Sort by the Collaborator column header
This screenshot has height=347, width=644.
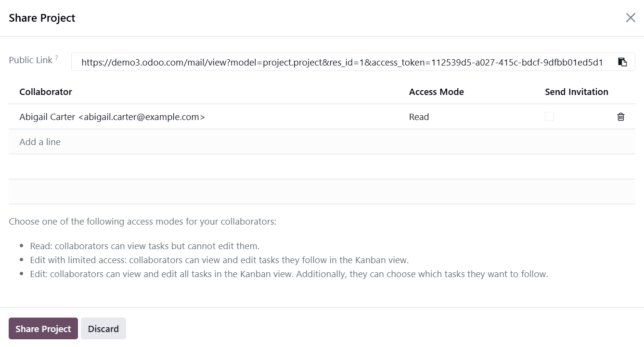(46, 92)
